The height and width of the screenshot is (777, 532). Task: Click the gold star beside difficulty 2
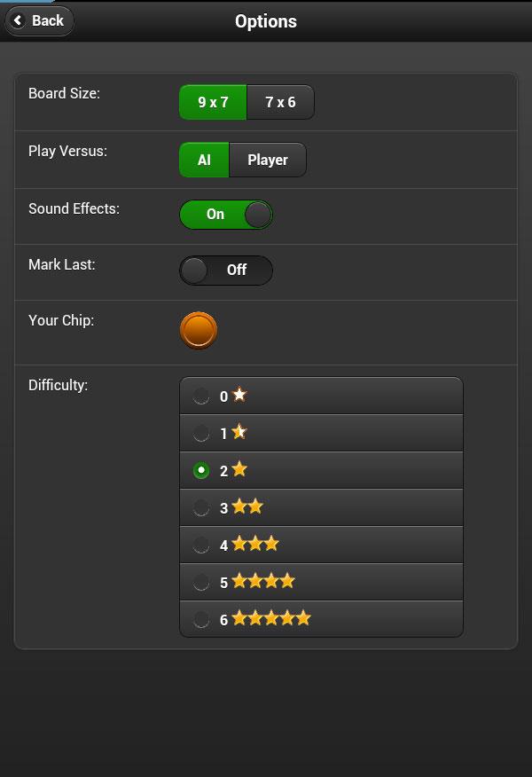[239, 469]
